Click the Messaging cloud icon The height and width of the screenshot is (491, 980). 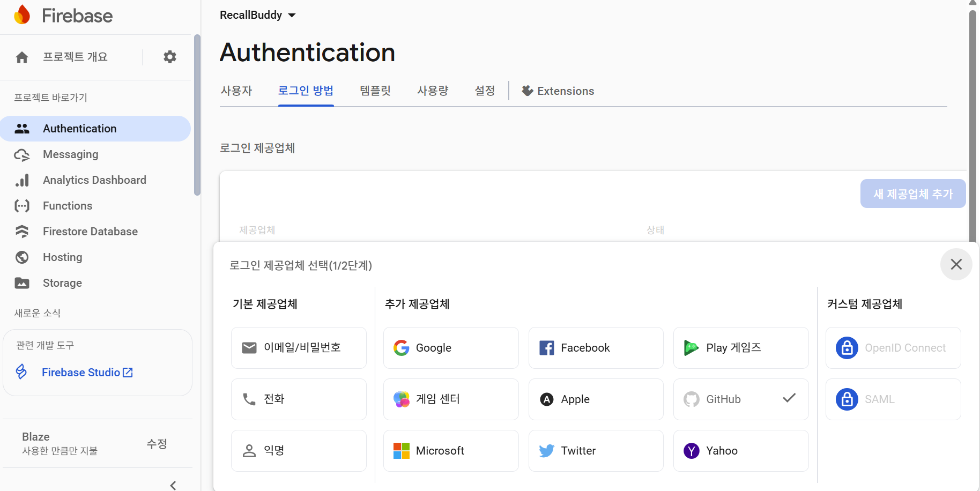coord(22,155)
